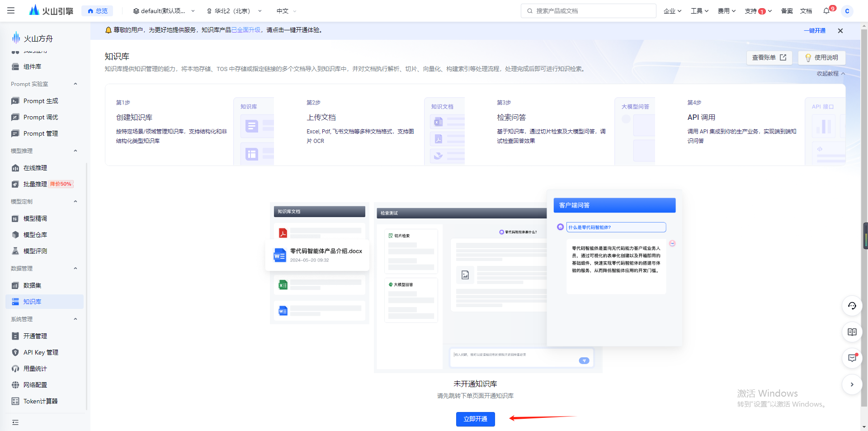
Task: Collapse the sidebar with bottom toggle icon
Action: [x=15, y=422]
